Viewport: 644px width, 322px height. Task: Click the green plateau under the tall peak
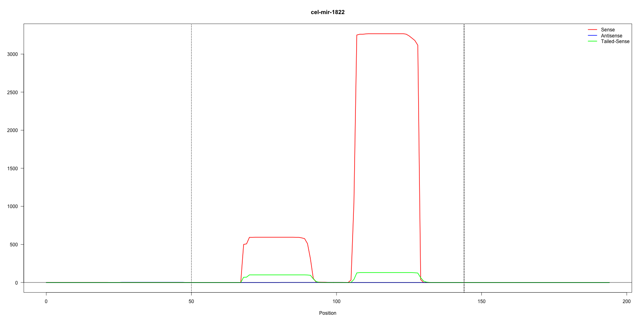386,272
